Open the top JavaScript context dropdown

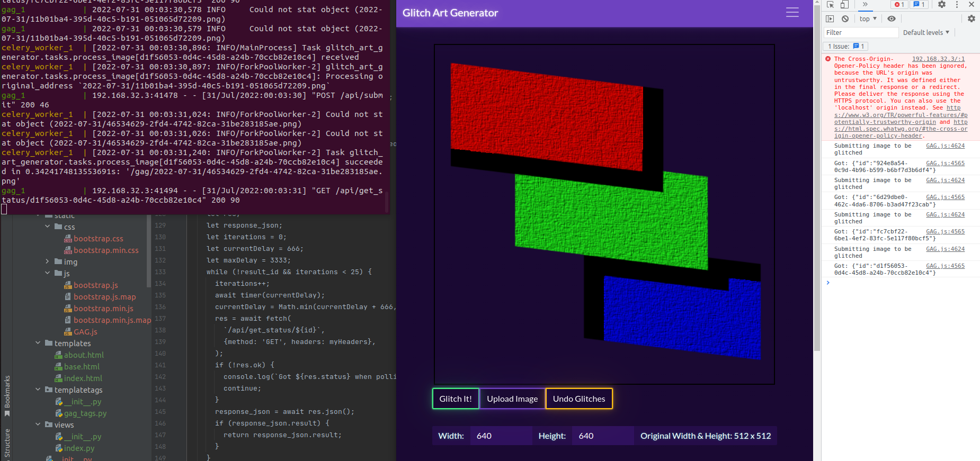click(868, 19)
